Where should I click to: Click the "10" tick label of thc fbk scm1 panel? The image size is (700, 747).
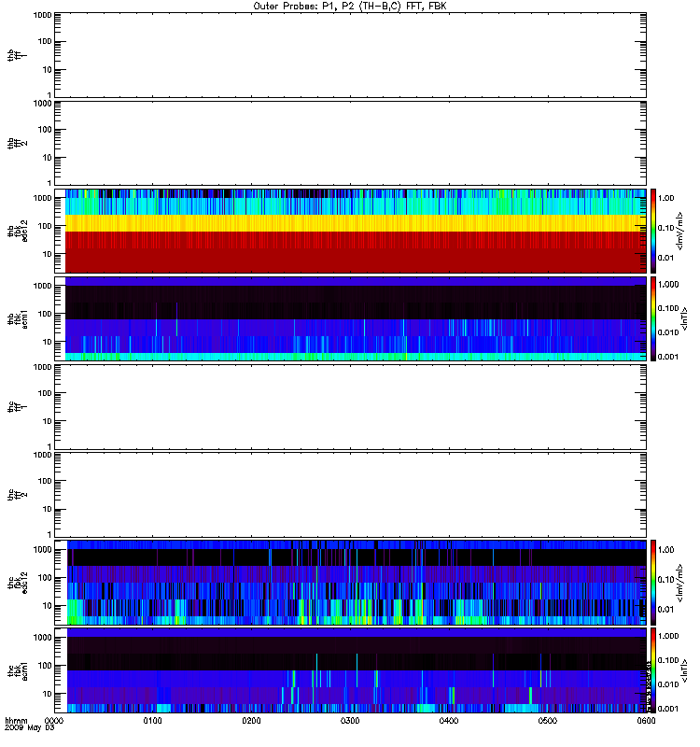(x=48, y=694)
